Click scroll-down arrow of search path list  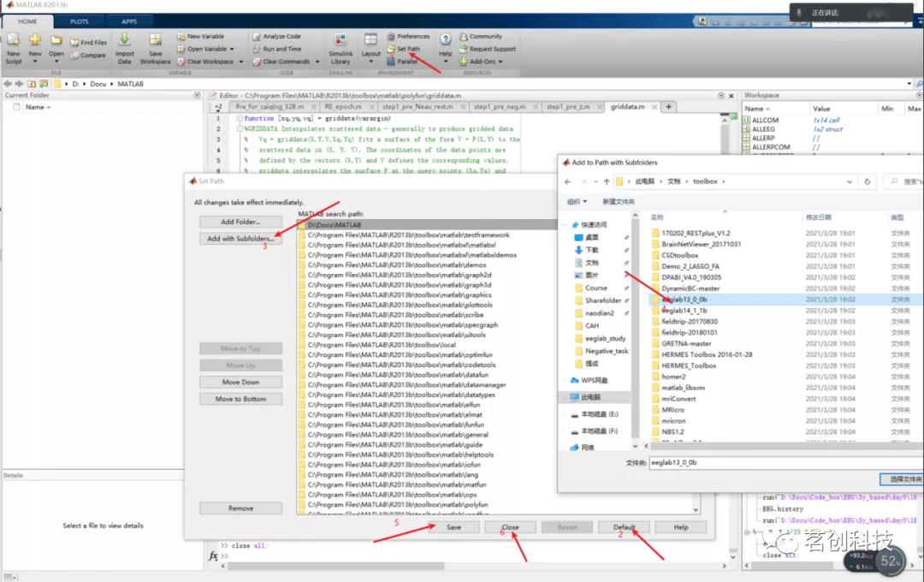click(696, 509)
